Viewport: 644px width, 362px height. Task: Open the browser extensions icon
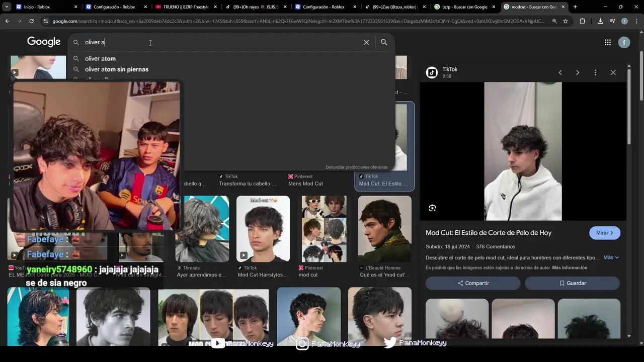583,21
